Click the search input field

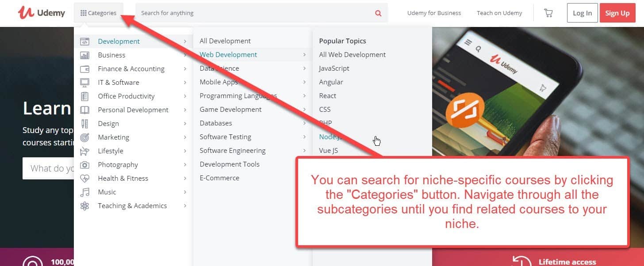point(243,13)
